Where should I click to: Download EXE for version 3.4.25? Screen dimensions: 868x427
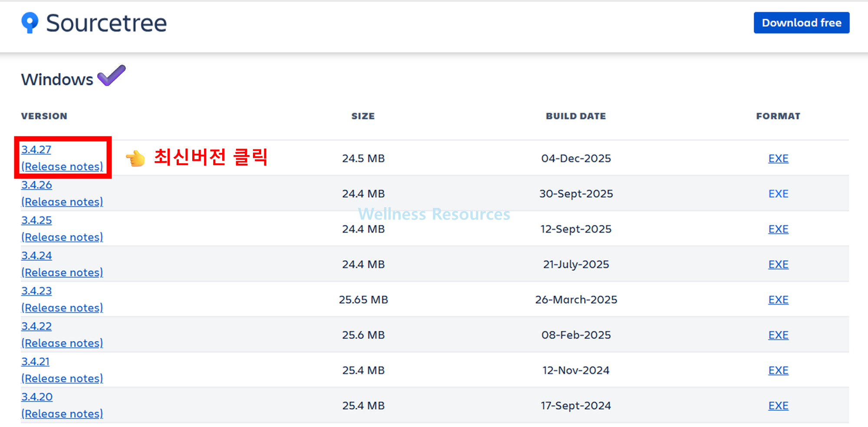point(778,229)
